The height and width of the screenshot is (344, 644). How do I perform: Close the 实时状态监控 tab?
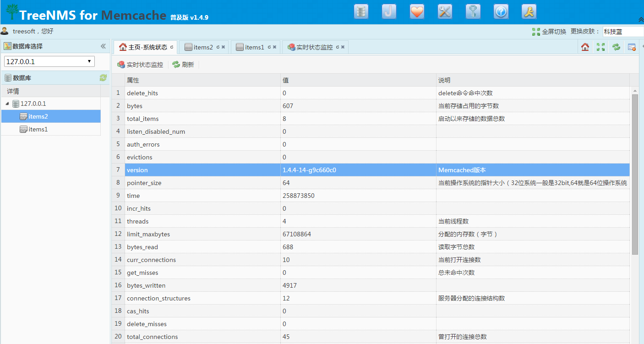pyautogui.click(x=343, y=47)
